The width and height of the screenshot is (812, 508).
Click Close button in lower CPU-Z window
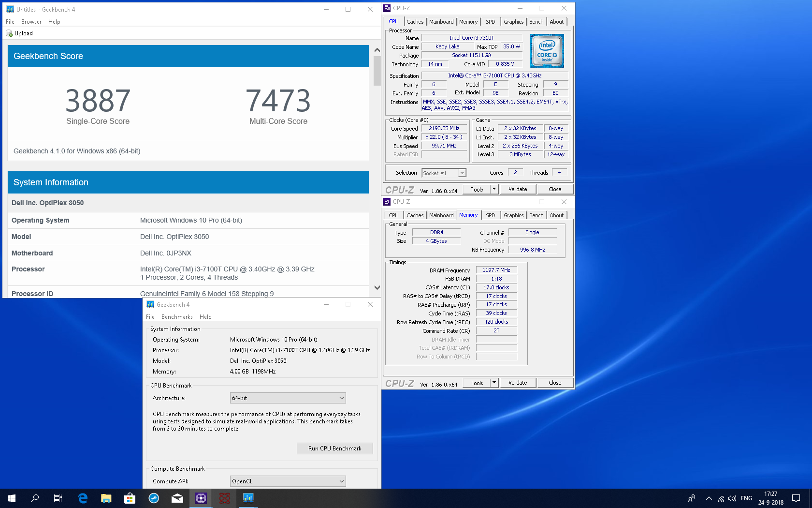click(555, 383)
